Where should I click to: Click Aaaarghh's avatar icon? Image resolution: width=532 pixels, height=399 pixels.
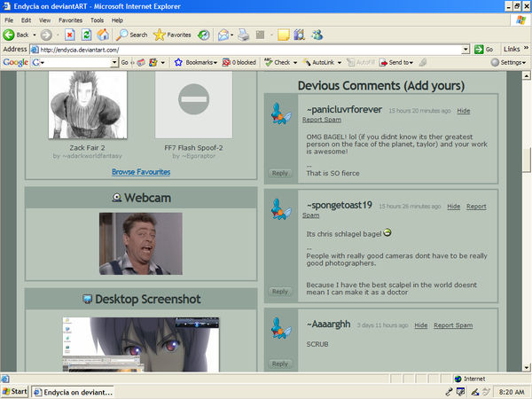(281, 328)
